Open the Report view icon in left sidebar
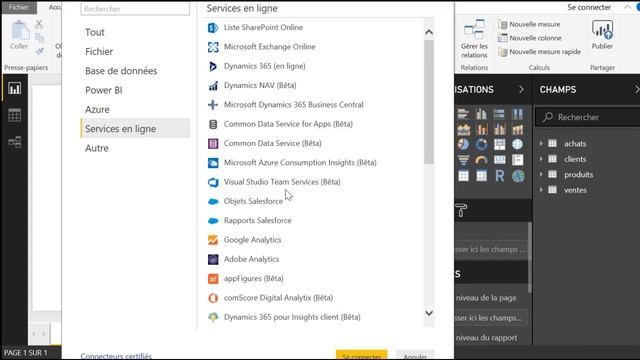The image size is (640, 360). (x=14, y=89)
